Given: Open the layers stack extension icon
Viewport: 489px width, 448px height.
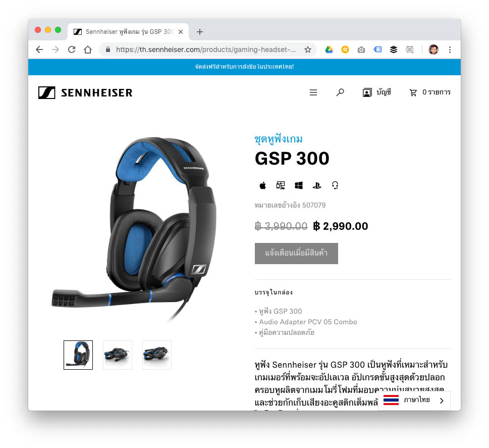Looking at the screenshot, I should (394, 49).
